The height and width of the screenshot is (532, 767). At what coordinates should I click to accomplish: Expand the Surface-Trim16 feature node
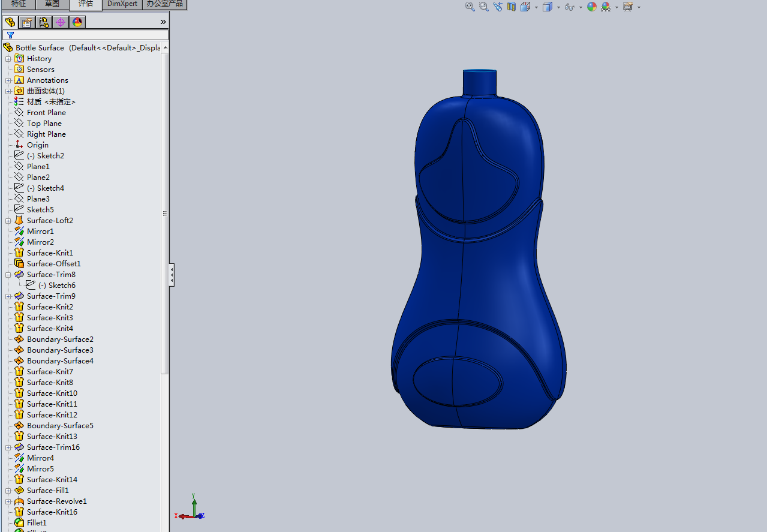click(8, 447)
